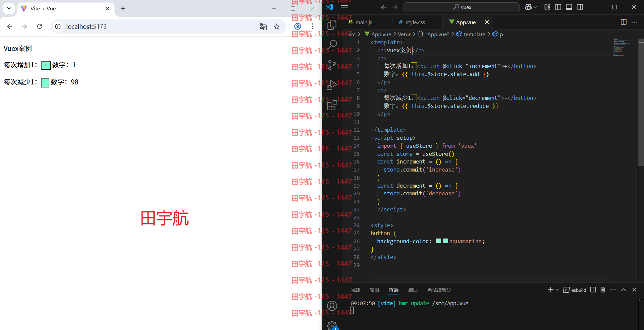The image size is (644, 330).
Task: Click the src breadcrumb
Action: tap(352, 34)
